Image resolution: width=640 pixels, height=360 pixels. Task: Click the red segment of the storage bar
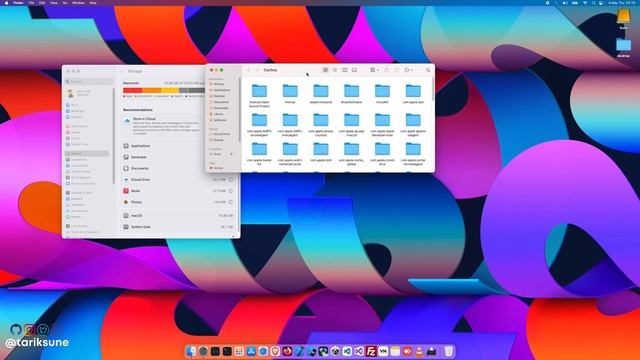132,90
